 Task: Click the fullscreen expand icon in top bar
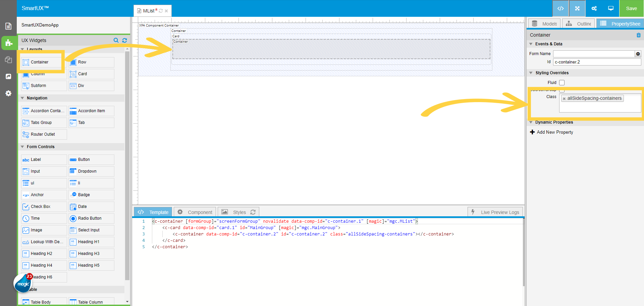(x=577, y=8)
